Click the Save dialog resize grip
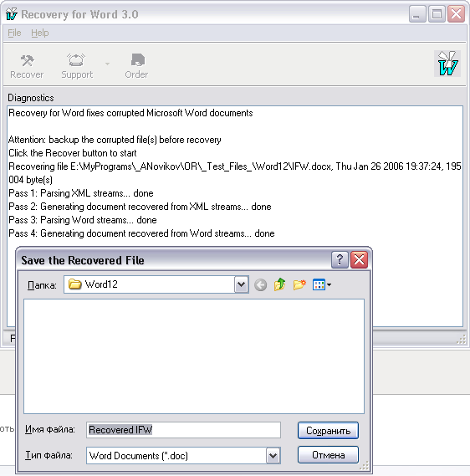This screenshot has height=476, width=470. (x=364, y=465)
